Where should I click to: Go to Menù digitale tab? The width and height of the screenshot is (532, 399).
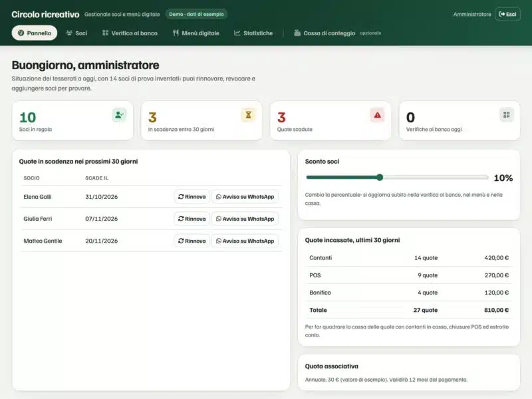click(196, 33)
